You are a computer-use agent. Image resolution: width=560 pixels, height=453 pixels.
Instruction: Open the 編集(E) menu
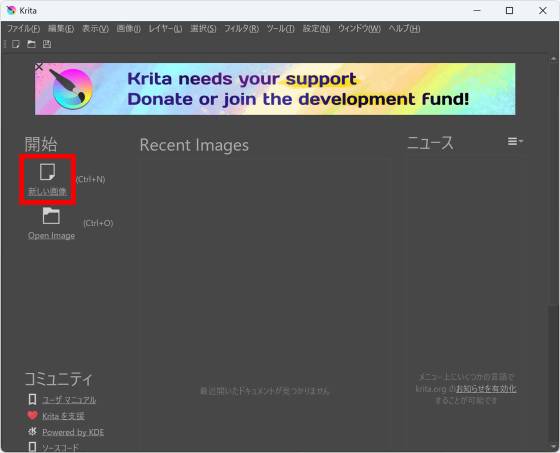point(61,29)
